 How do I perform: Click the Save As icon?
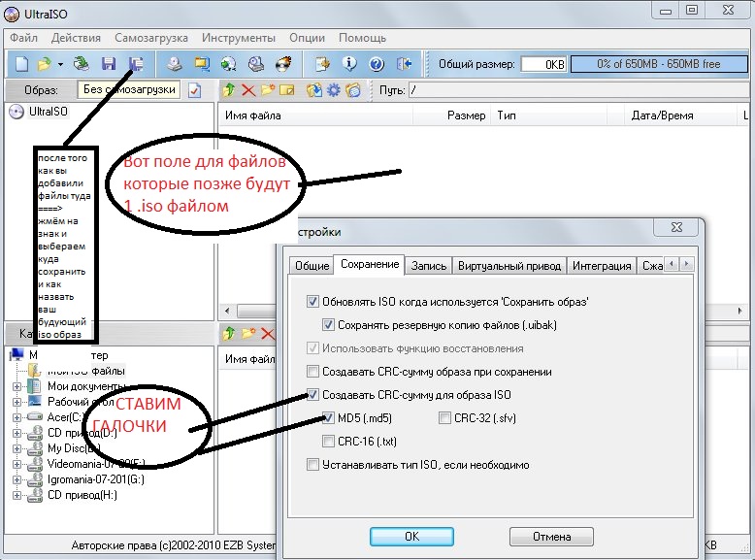point(136,63)
